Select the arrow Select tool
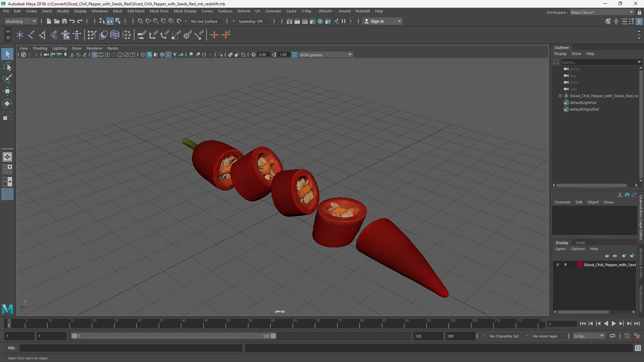Screen dimensions: 644x362 point(7,54)
